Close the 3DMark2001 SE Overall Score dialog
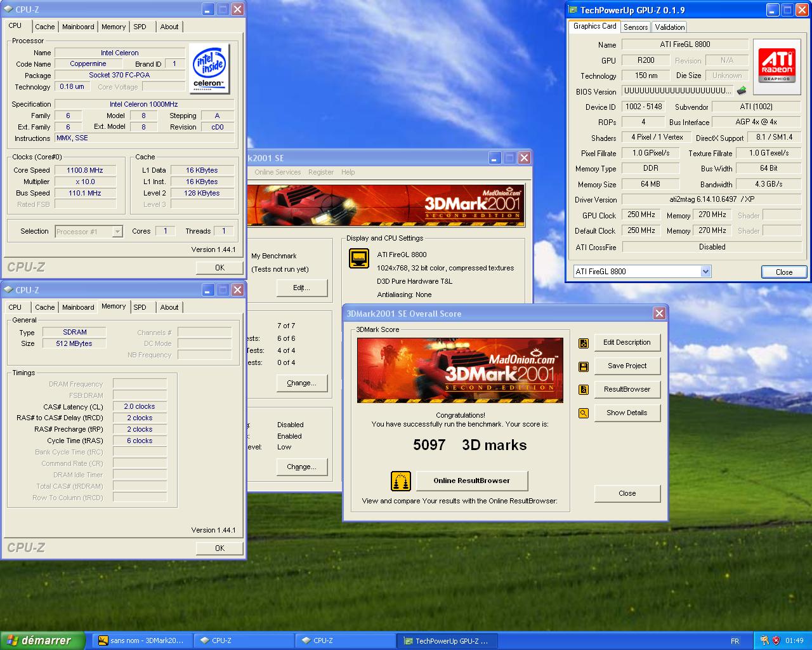This screenshot has height=650, width=812. tap(659, 314)
